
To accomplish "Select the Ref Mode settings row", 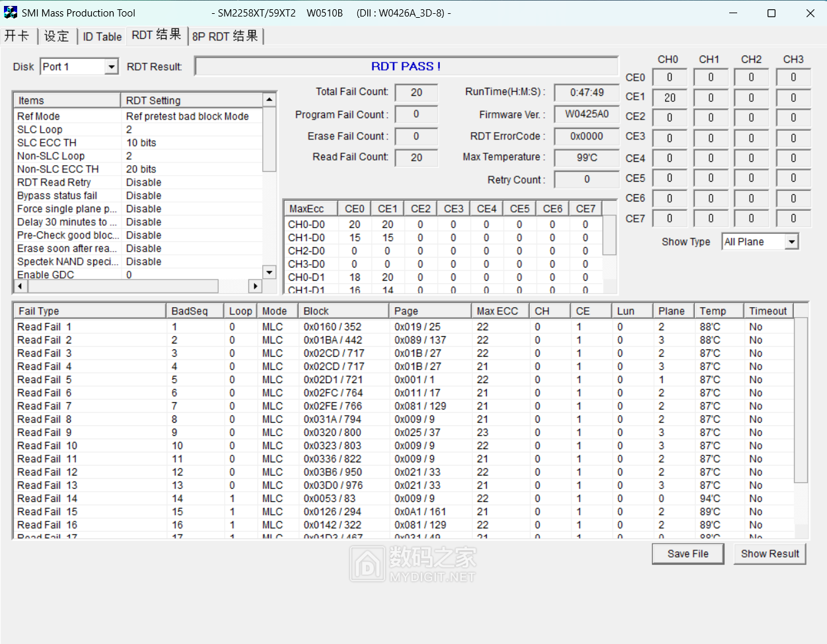I will (138, 116).
